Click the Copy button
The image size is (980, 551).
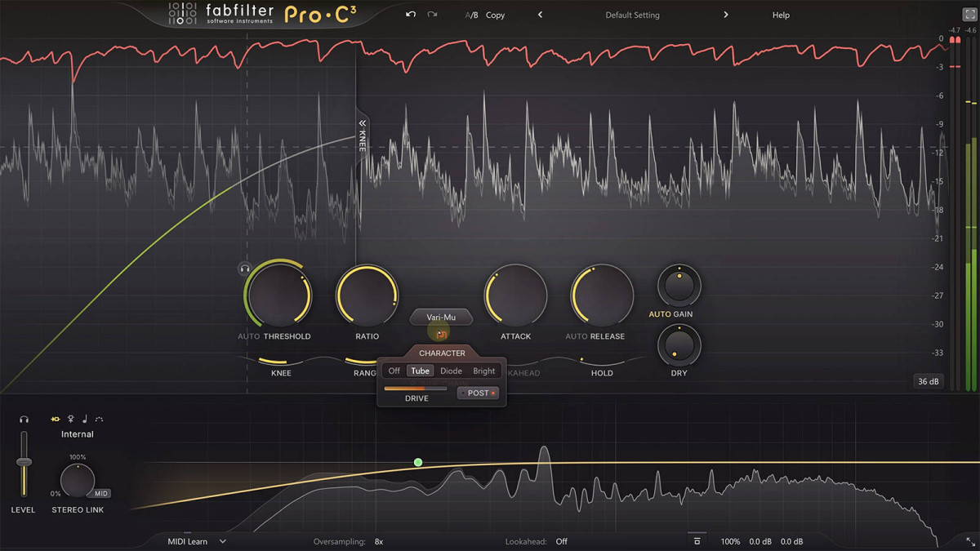(495, 16)
